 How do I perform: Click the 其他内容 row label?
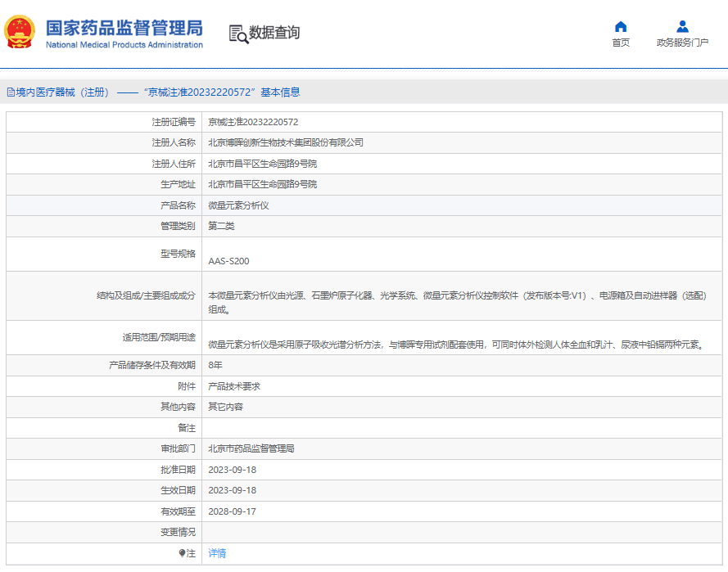tap(179, 407)
